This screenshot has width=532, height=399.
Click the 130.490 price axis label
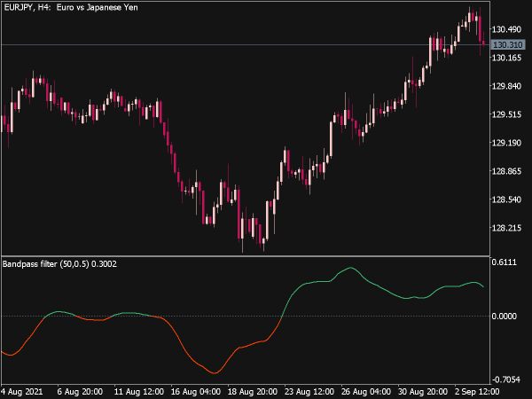506,29
